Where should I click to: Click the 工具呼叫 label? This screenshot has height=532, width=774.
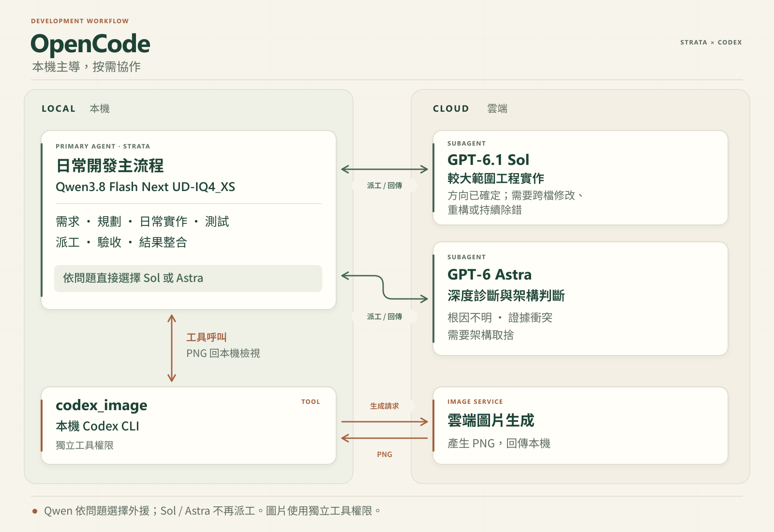pyautogui.click(x=207, y=337)
